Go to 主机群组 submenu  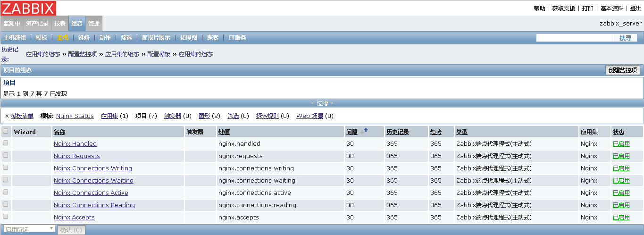coord(15,38)
